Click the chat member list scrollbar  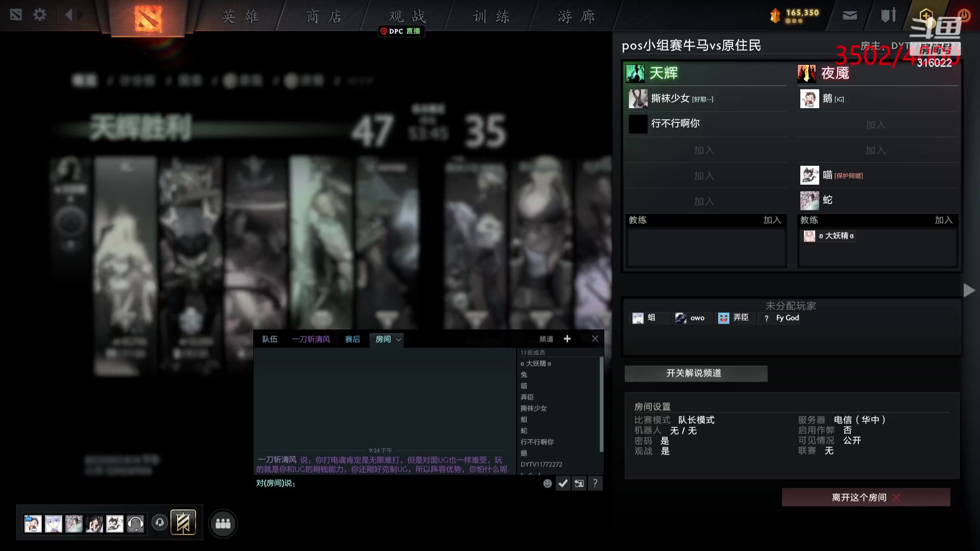(601, 404)
